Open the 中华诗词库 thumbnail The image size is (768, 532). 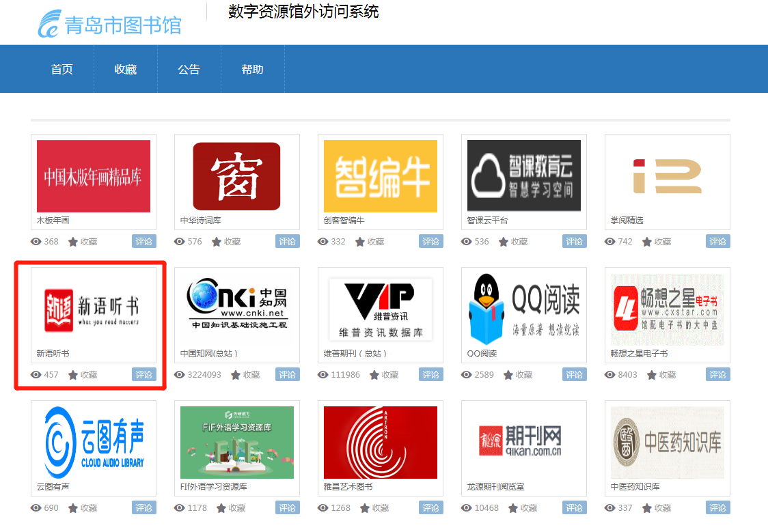click(236, 176)
